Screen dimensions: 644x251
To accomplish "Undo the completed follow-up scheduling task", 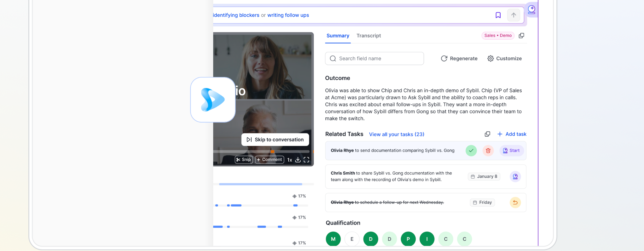I will click(515, 203).
